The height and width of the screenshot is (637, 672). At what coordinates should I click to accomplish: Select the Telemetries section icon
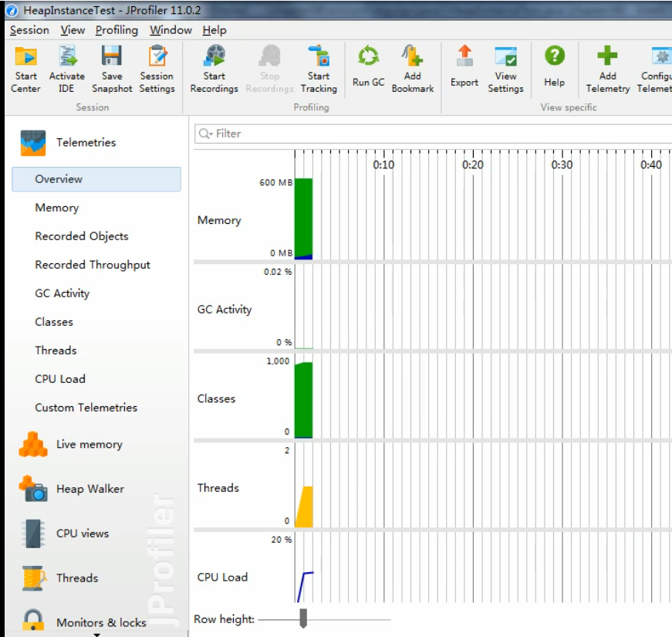[x=33, y=142]
